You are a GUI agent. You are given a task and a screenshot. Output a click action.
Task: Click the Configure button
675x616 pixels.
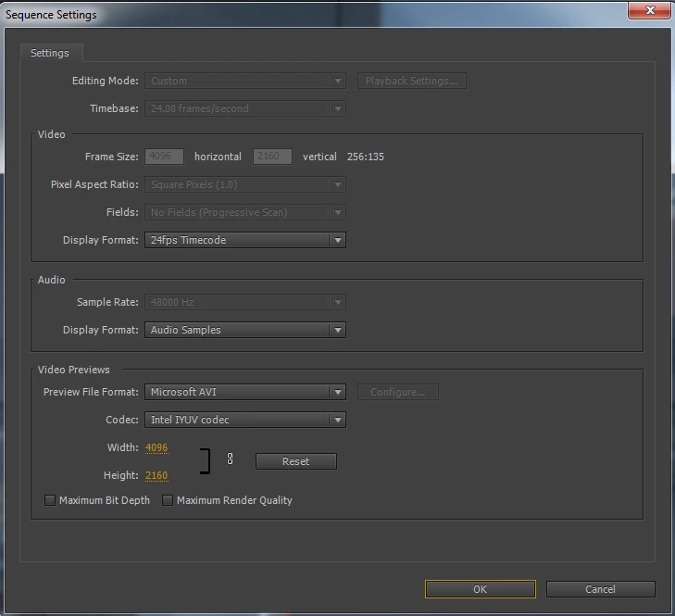(x=398, y=392)
